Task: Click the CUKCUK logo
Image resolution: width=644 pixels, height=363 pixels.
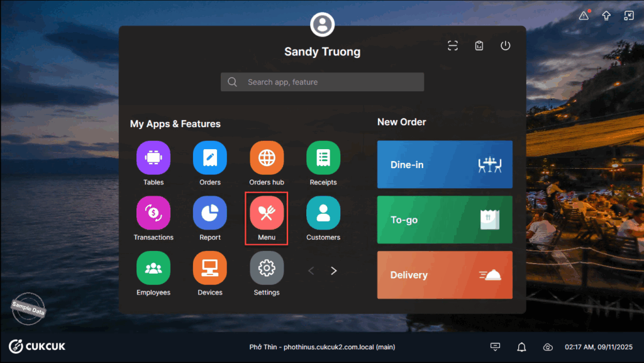Action: point(37,346)
